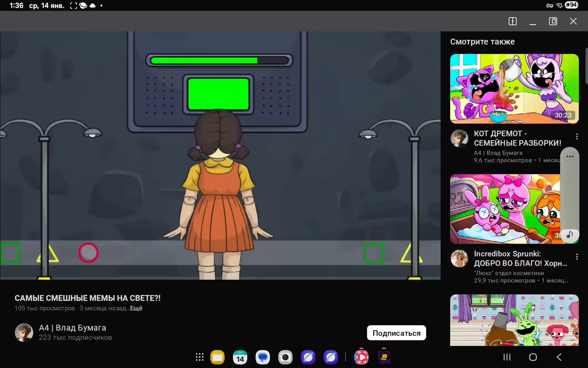Open the КОТ ДРЕМОТ video thumbnail

(514, 89)
